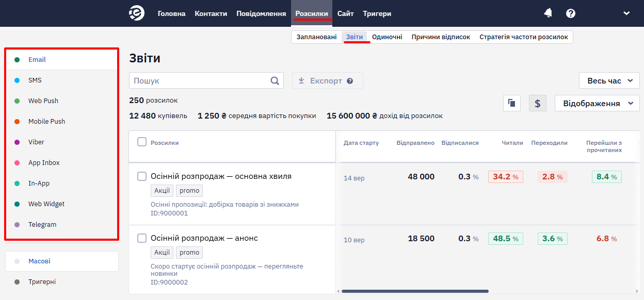Sort by Відправлено column header
The width and height of the screenshot is (644, 300).
coord(415,143)
